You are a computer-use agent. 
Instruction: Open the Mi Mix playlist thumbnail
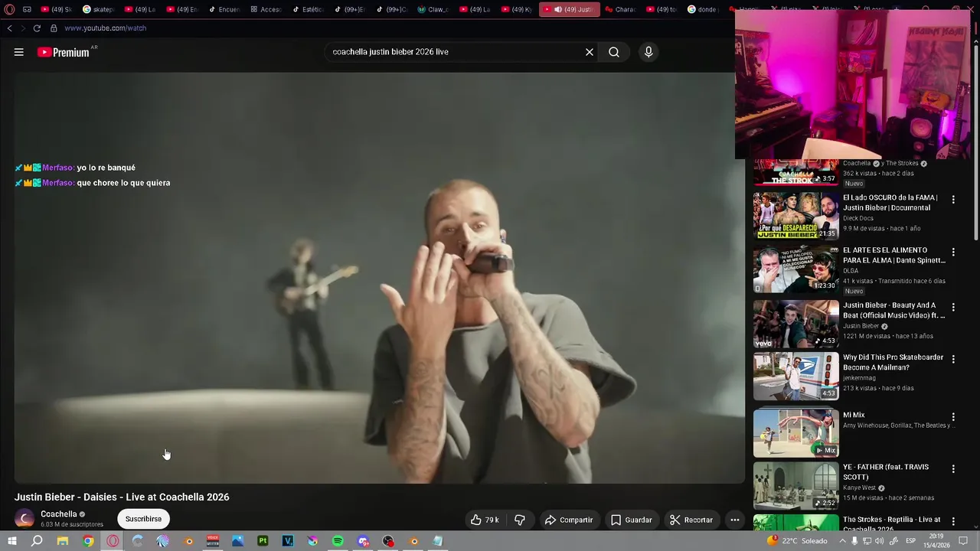pyautogui.click(x=796, y=433)
